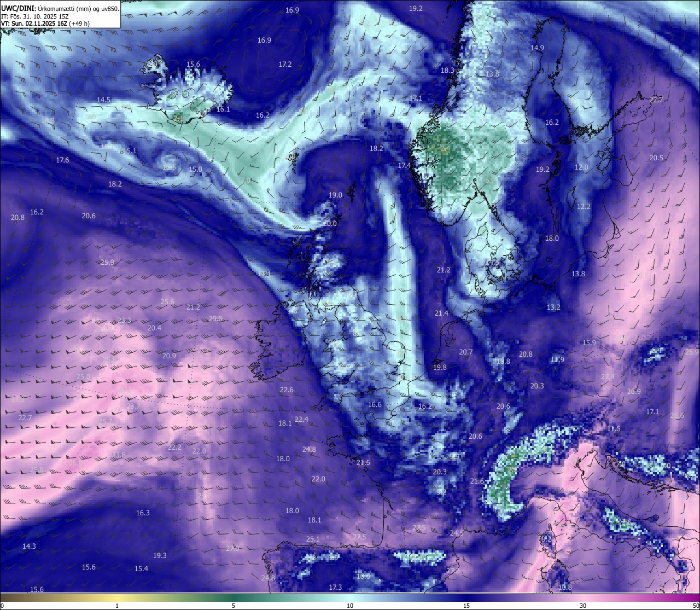Click the 27.4 value on the map
The image size is (700, 610).
point(608,376)
